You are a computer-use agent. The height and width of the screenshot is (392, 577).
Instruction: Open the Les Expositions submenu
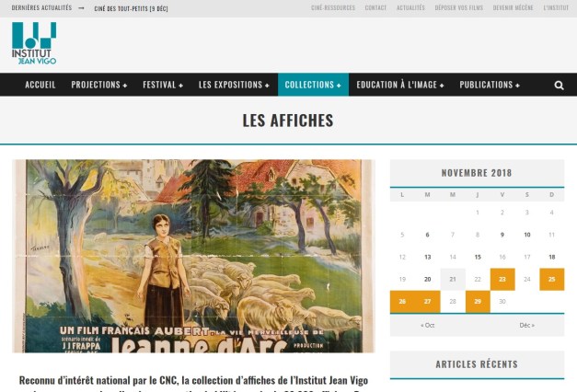[234, 85]
